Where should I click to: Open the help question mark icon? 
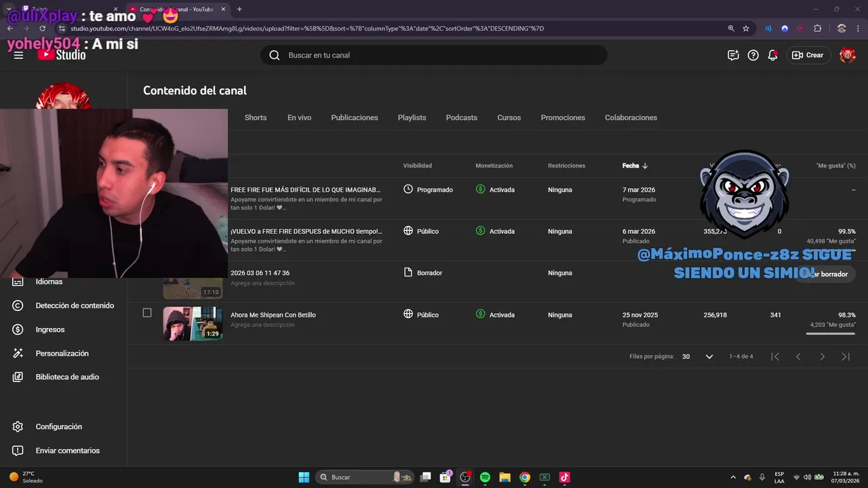click(x=753, y=55)
